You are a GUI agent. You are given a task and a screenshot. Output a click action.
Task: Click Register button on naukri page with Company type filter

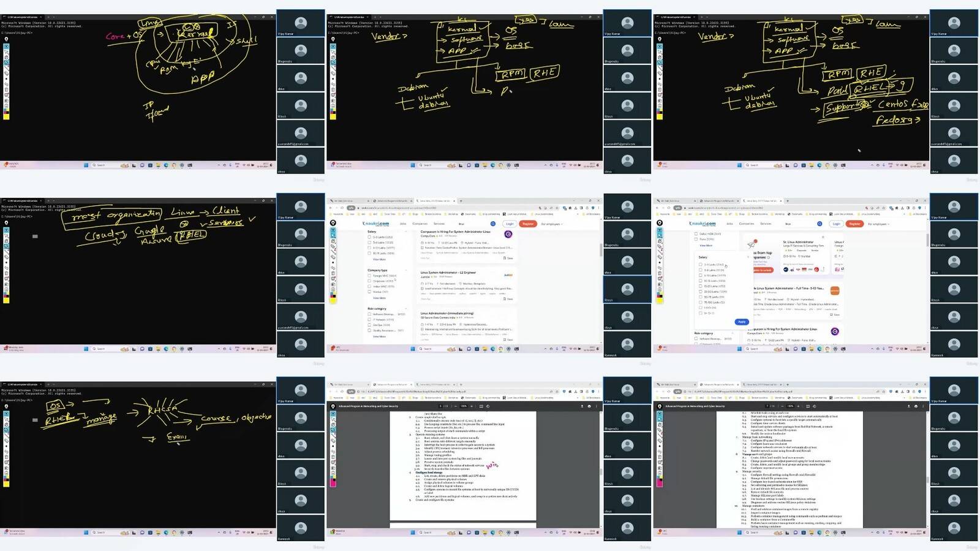[528, 224]
